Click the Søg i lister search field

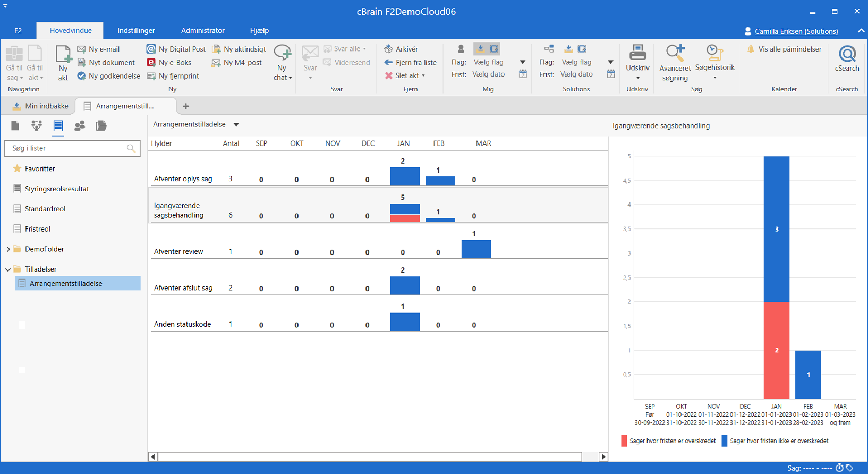tap(67, 148)
